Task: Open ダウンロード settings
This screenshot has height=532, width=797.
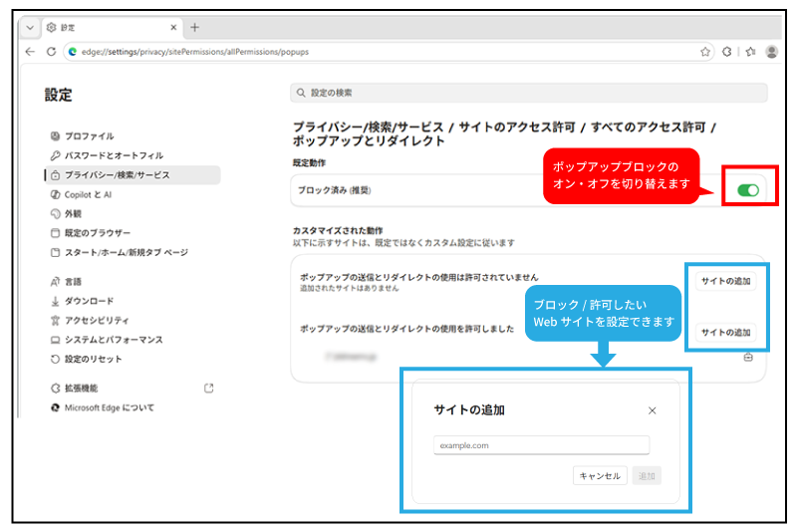Action: pos(133,301)
